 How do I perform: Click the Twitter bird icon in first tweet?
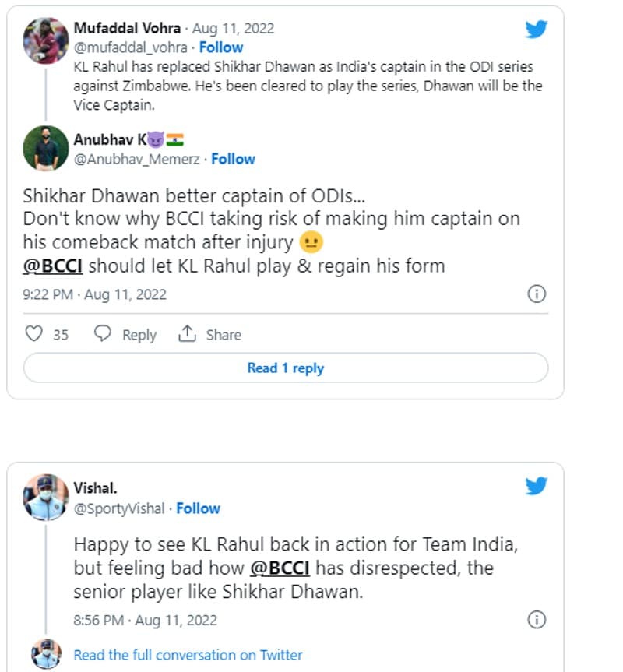click(x=536, y=30)
